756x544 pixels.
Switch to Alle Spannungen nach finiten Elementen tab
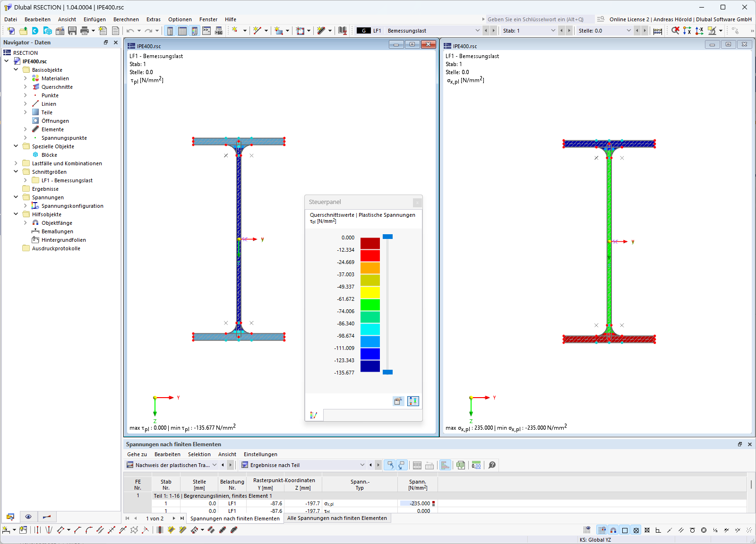[x=337, y=518]
